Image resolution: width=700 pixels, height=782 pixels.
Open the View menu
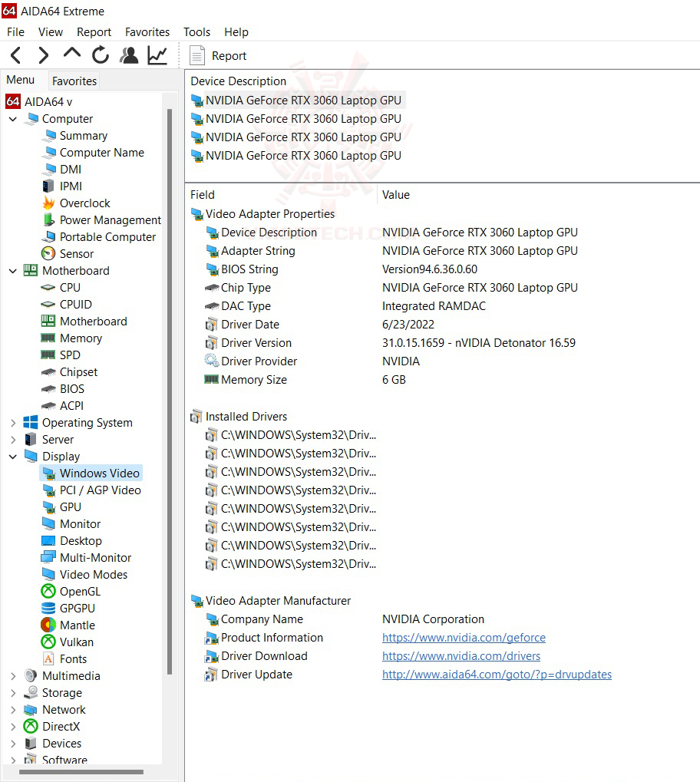pos(51,32)
